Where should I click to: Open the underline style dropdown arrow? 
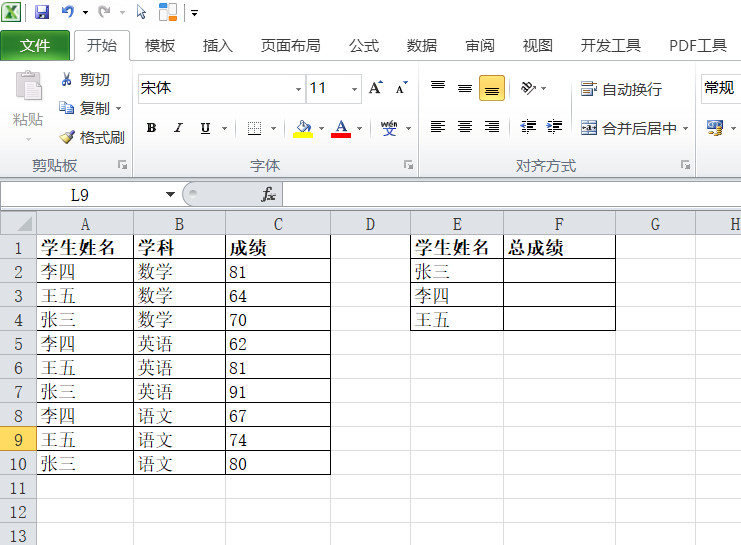click(x=224, y=128)
